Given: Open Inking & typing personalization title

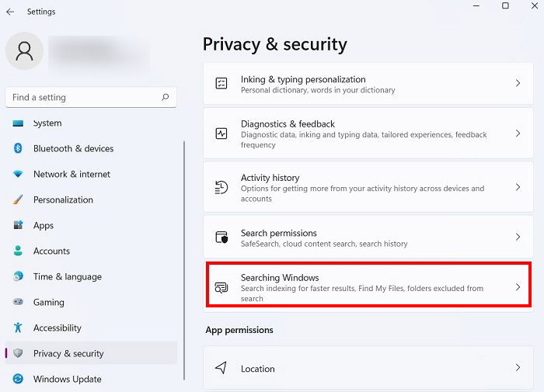Looking at the screenshot, I should (x=303, y=79).
